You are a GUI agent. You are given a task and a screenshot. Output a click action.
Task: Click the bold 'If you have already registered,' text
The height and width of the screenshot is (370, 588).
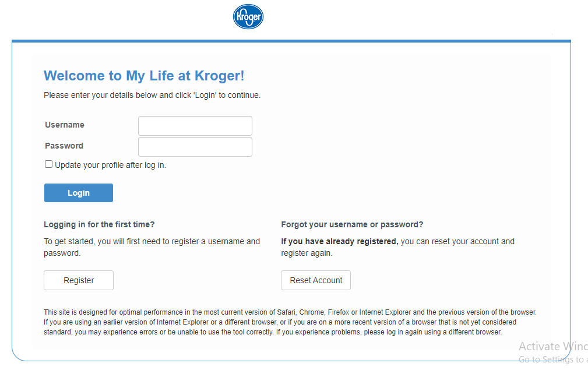[339, 241]
